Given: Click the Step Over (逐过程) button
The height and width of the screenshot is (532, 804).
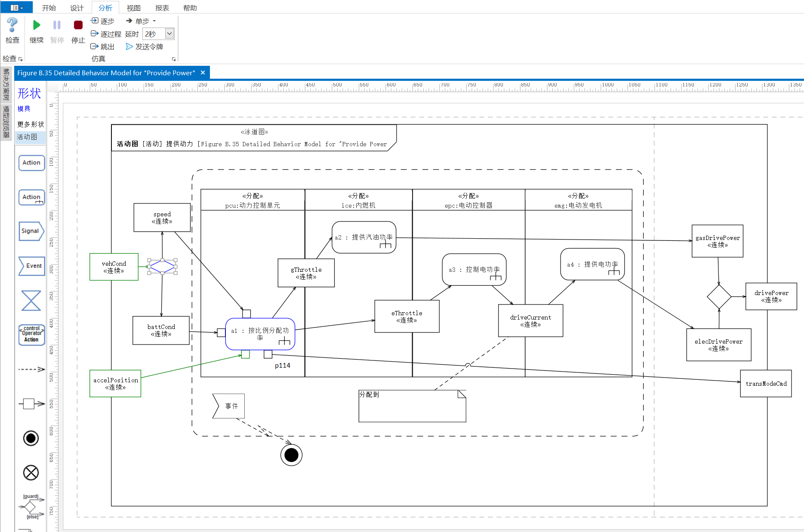Looking at the screenshot, I should (106, 34).
